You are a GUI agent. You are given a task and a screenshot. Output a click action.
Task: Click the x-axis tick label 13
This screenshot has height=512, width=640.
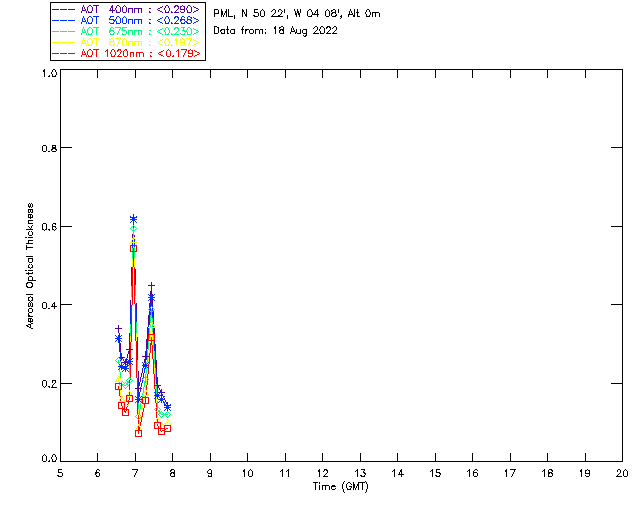[x=360, y=473]
